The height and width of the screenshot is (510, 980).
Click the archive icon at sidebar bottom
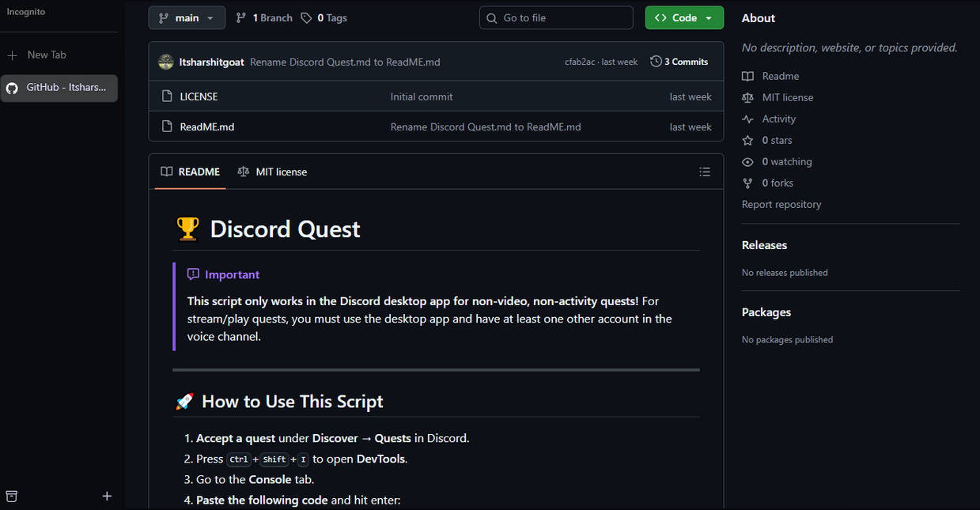pyautogui.click(x=12, y=496)
